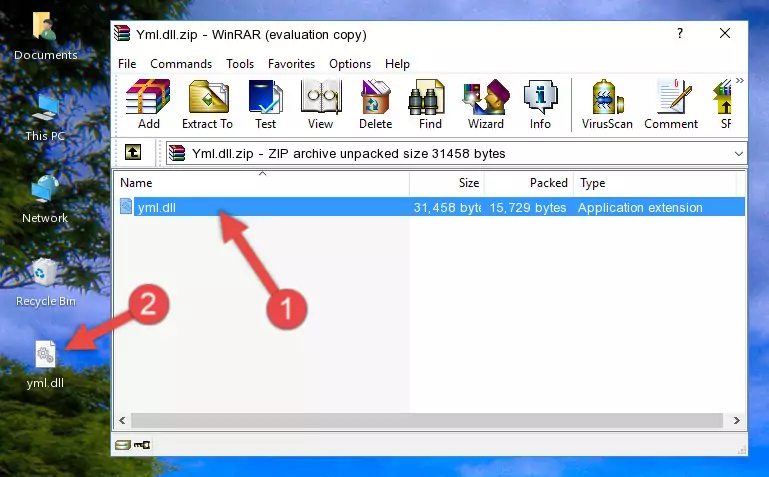Open the Help menu
Viewport: 769px width, 477px height.
coord(397,64)
